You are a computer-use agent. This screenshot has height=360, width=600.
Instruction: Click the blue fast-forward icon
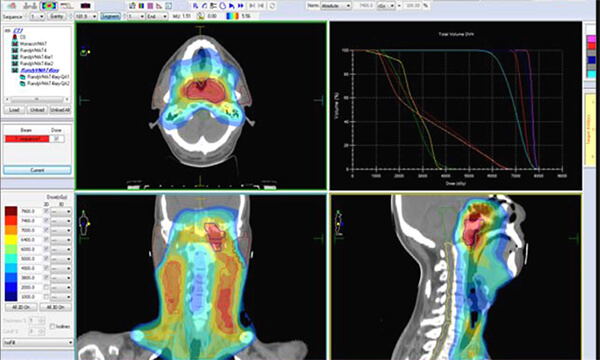[x=241, y=5]
